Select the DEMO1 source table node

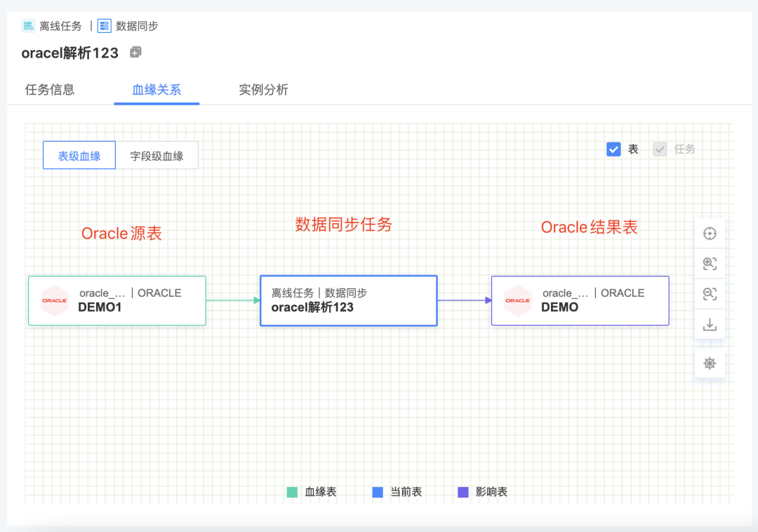(x=116, y=300)
